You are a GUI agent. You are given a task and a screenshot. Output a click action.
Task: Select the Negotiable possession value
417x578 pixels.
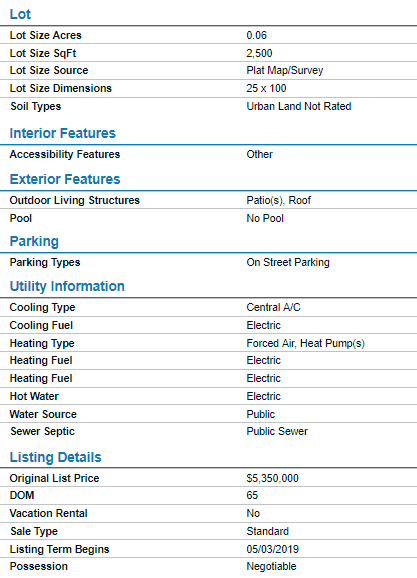[x=272, y=567]
